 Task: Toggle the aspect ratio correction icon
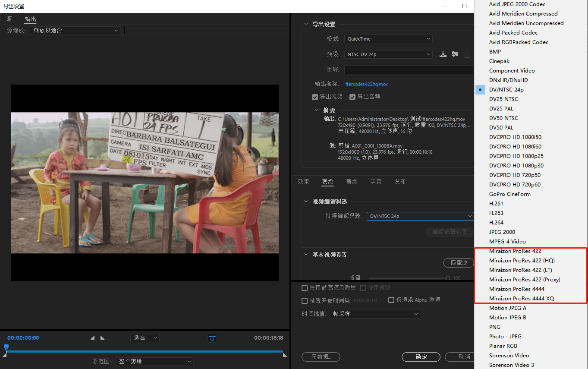coord(212,338)
